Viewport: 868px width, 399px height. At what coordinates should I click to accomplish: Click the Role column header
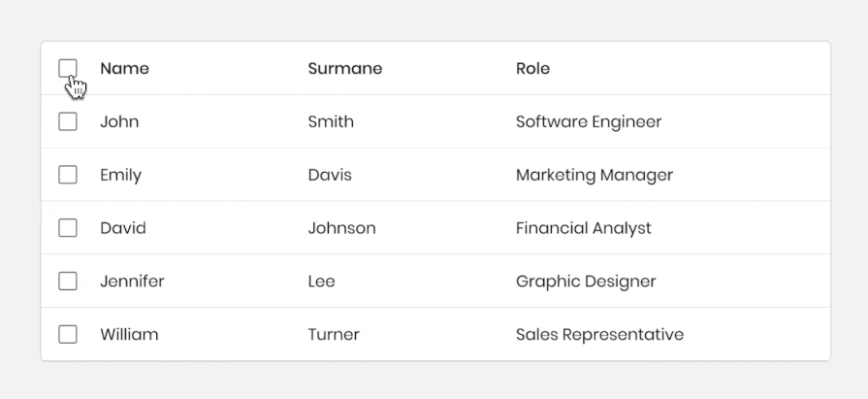(532, 68)
